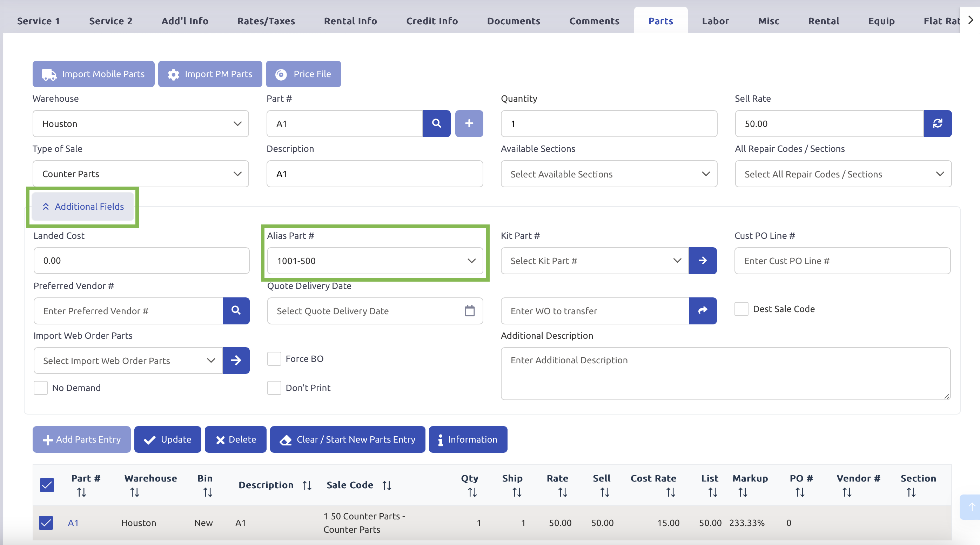Check the Dest Sale Code box
This screenshot has width=980, height=545.
click(x=741, y=309)
